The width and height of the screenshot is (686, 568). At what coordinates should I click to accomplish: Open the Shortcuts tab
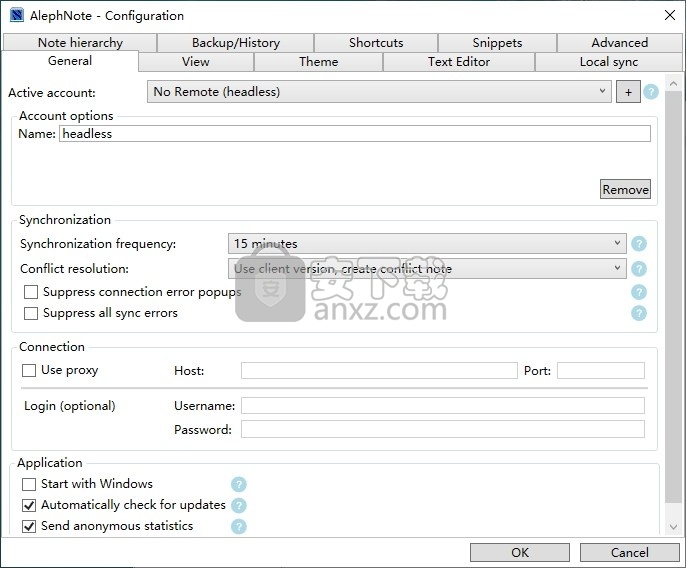pos(376,43)
